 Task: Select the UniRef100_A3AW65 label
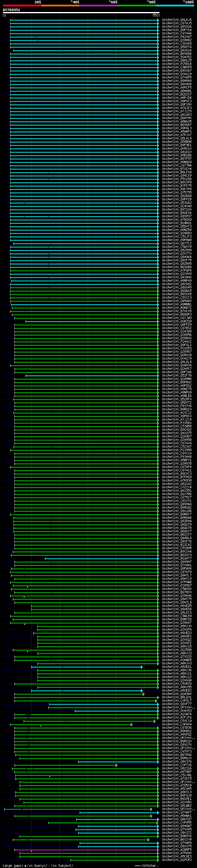pyautogui.click(x=176, y=660)
